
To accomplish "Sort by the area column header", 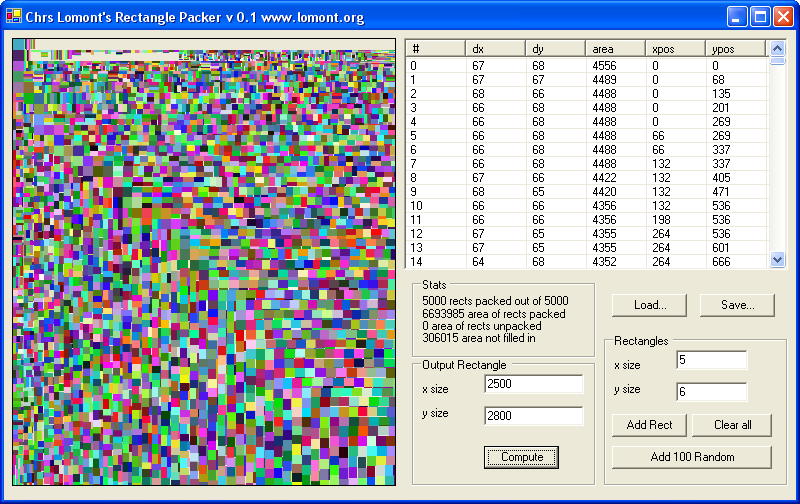I will 614,48.
